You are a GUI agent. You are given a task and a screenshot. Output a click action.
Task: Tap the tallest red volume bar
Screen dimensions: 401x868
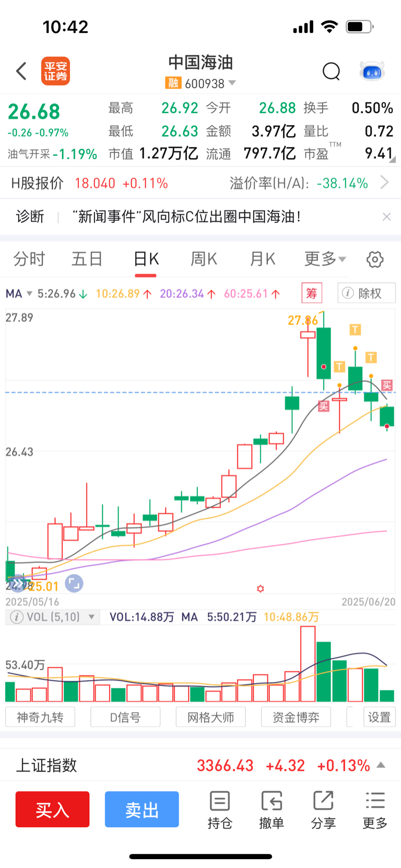pos(308,663)
